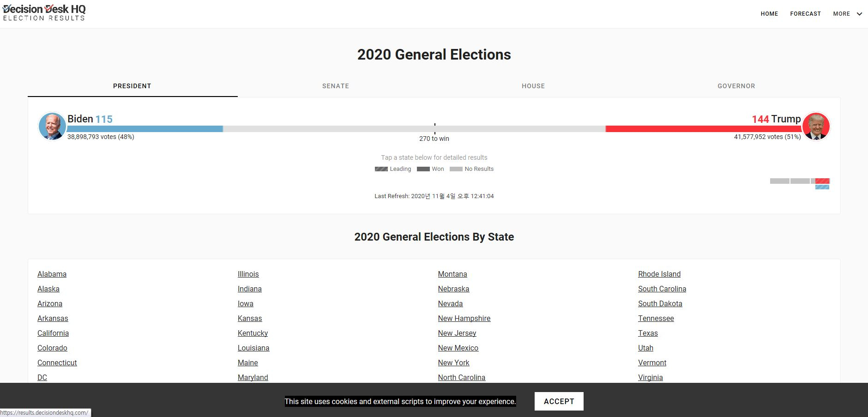868x417 pixels.
Task: Open the GOVERNOR tab
Action: click(736, 86)
